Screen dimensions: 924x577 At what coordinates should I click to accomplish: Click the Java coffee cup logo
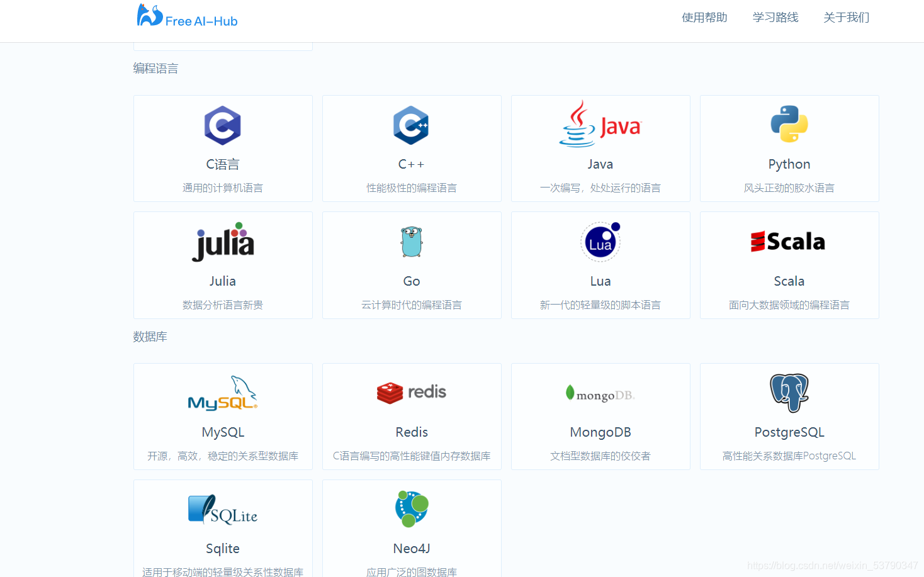[600, 125]
